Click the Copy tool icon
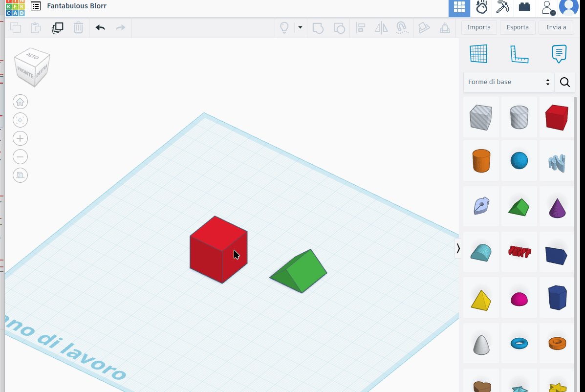585x392 pixels. tap(16, 27)
